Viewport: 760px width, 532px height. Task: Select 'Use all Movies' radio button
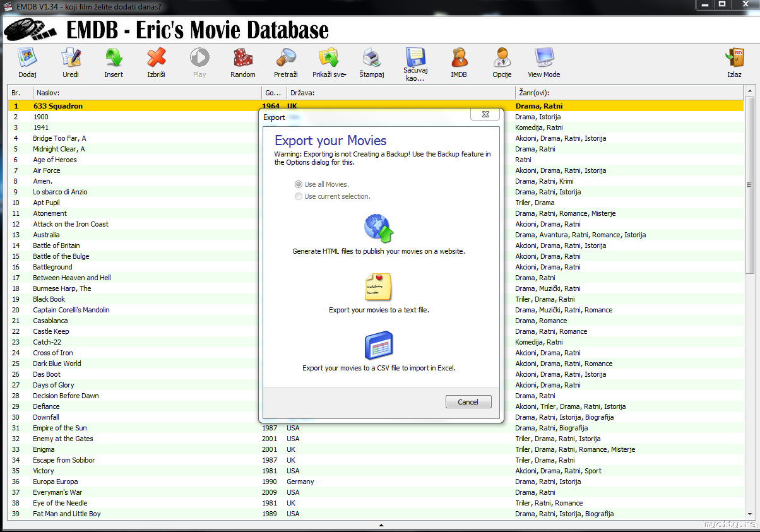[x=299, y=184]
